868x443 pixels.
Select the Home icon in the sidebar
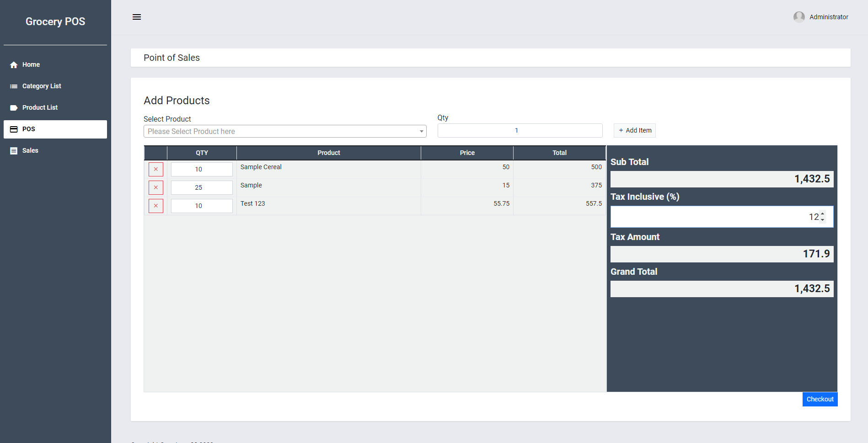[13, 64]
